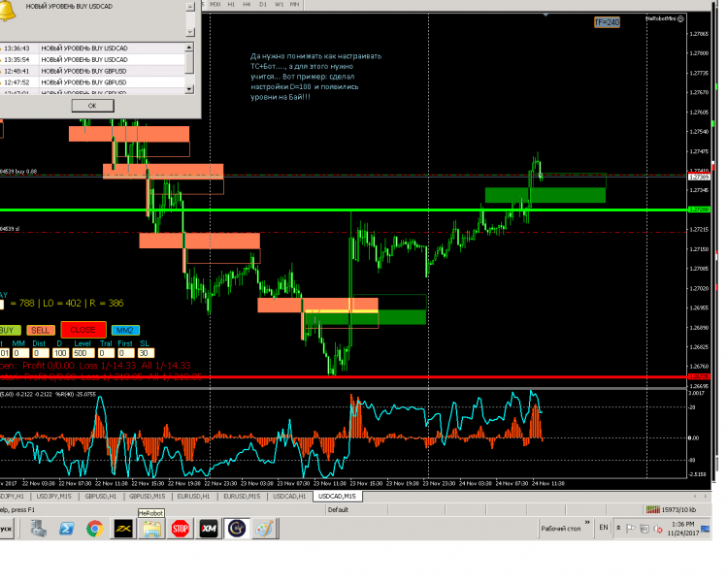728x582 pixels.
Task: Click the Tral input field
Action: point(106,353)
